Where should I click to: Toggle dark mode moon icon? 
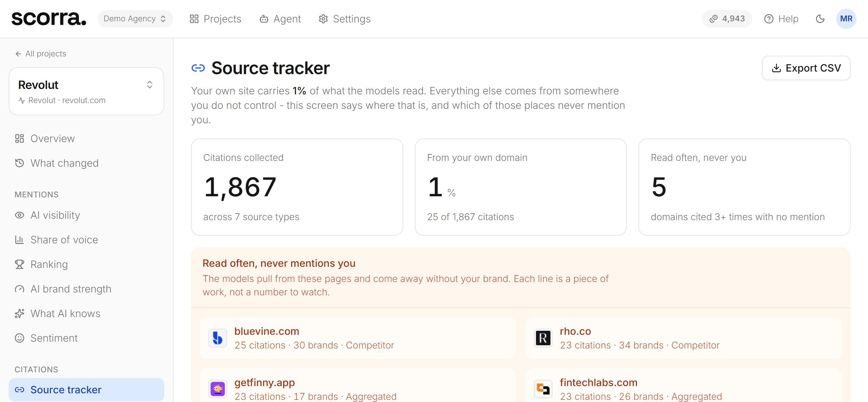coord(820,19)
